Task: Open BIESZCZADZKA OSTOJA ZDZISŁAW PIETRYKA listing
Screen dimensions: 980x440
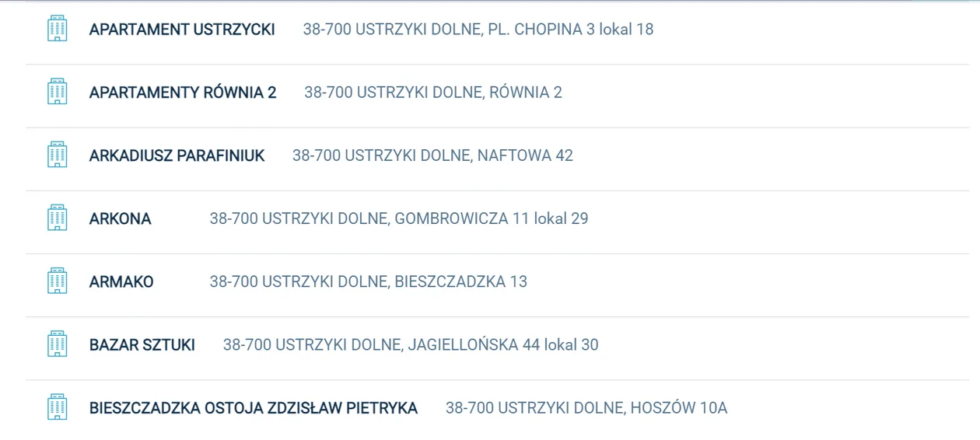Action: click(254, 407)
